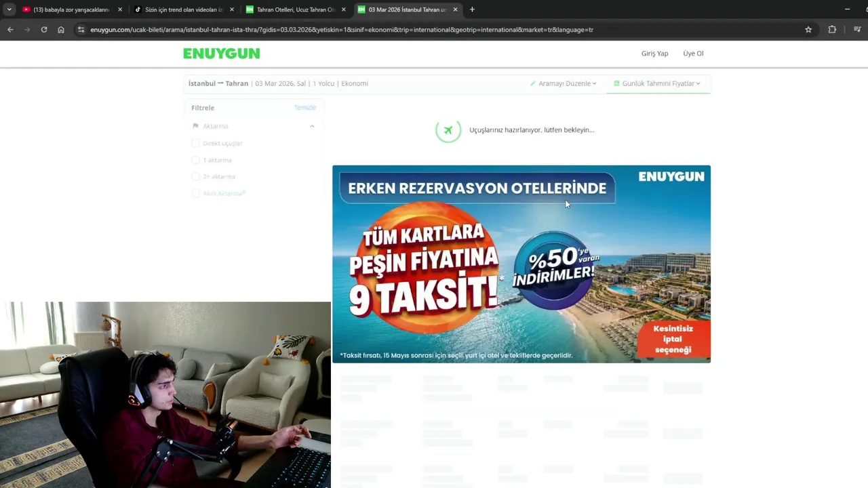
Task: Click the pencil icon beside 'Aramayı Düzenle'
Action: point(533,83)
